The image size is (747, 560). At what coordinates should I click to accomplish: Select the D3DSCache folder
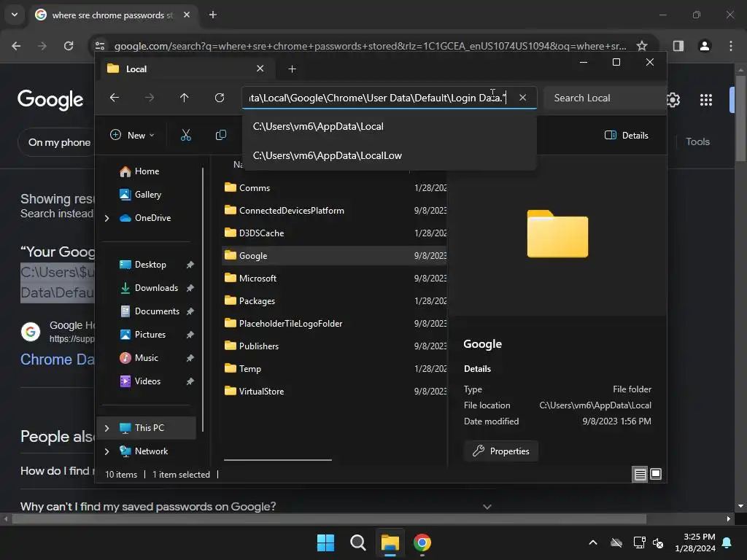(334, 233)
